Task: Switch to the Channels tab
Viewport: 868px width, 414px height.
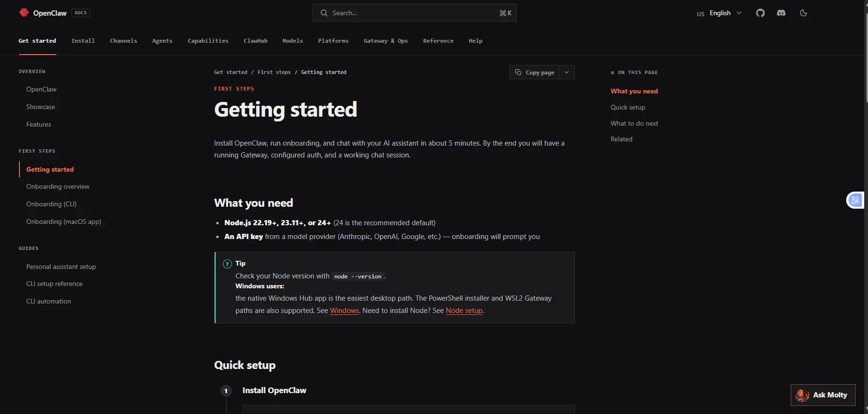Action: 123,41
